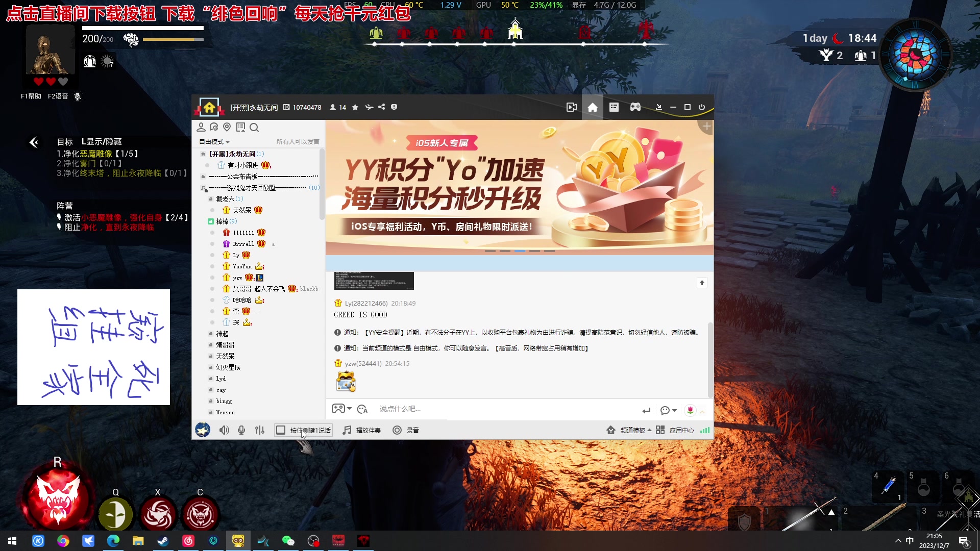This screenshot has height=551, width=980.
Task: Click the YY channel logo in title bar
Action: pos(209,107)
